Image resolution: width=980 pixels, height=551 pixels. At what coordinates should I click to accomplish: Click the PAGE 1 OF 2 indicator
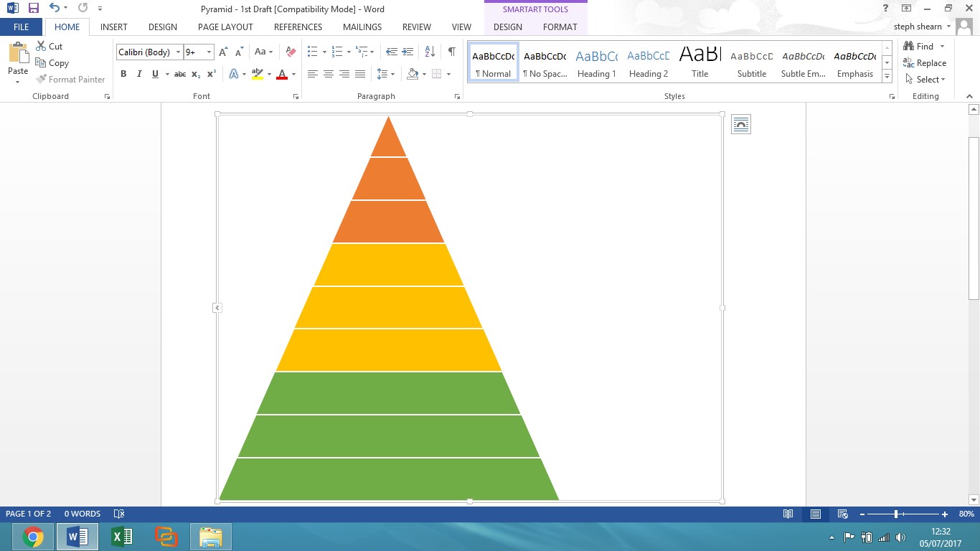coord(28,514)
